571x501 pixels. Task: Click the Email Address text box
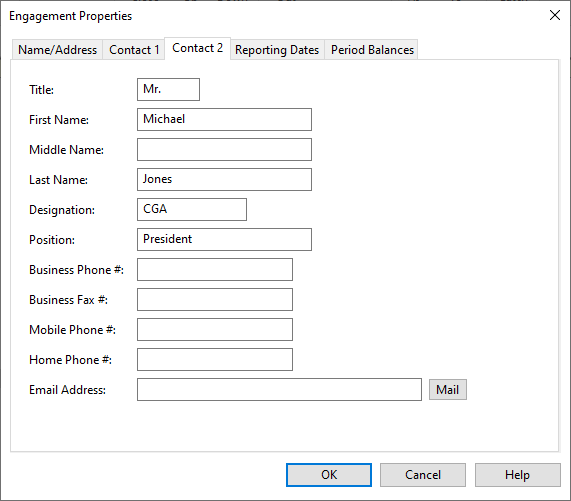click(x=279, y=390)
